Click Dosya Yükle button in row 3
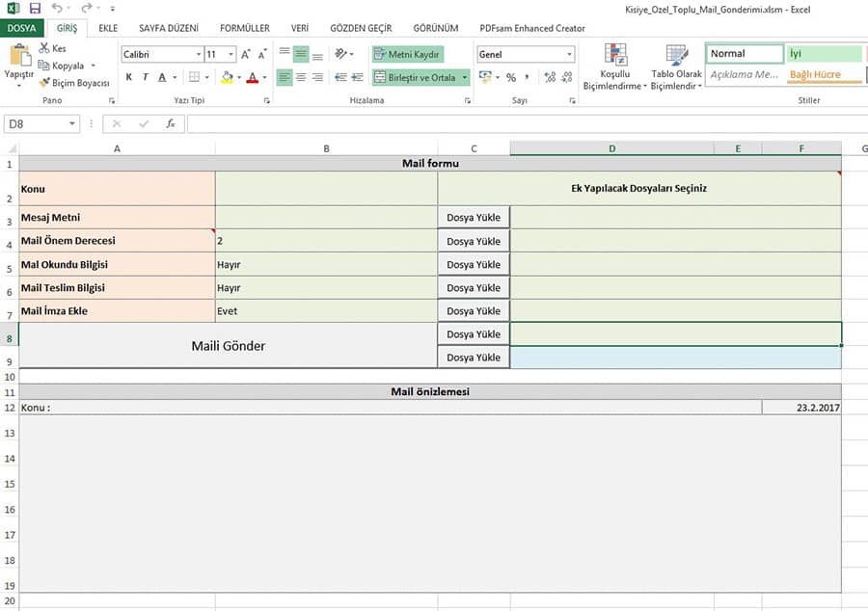This screenshot has width=868, height=611. coord(474,218)
